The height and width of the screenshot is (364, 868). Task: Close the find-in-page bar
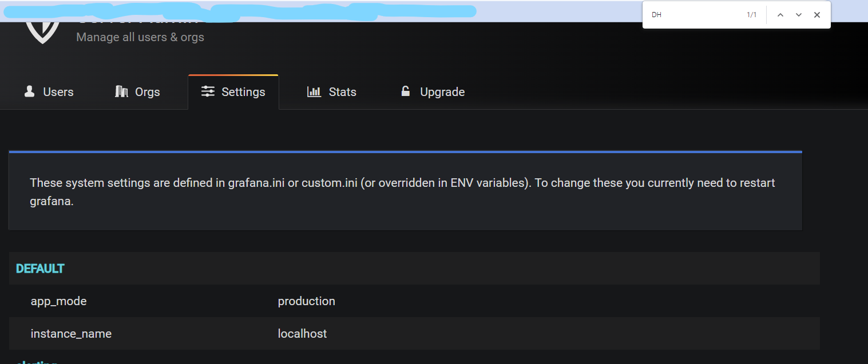(817, 15)
